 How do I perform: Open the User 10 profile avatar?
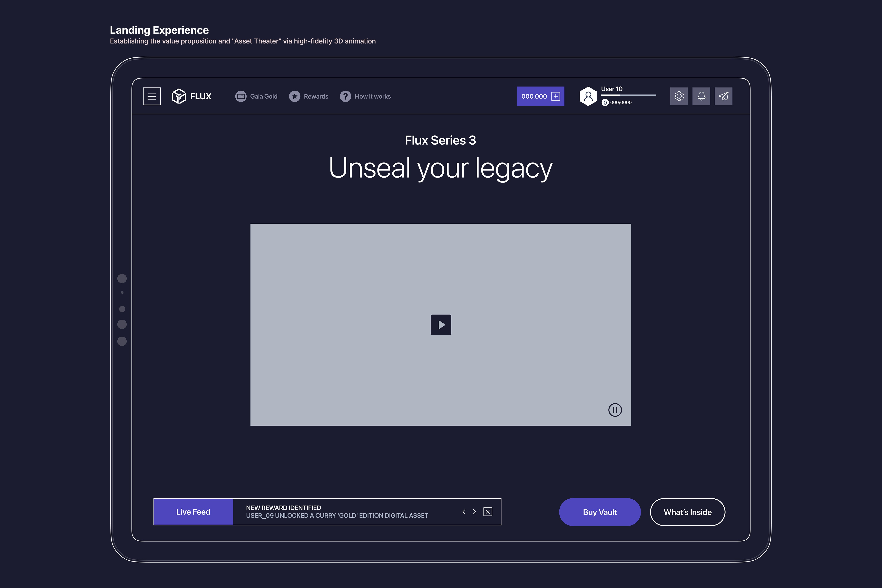(588, 96)
